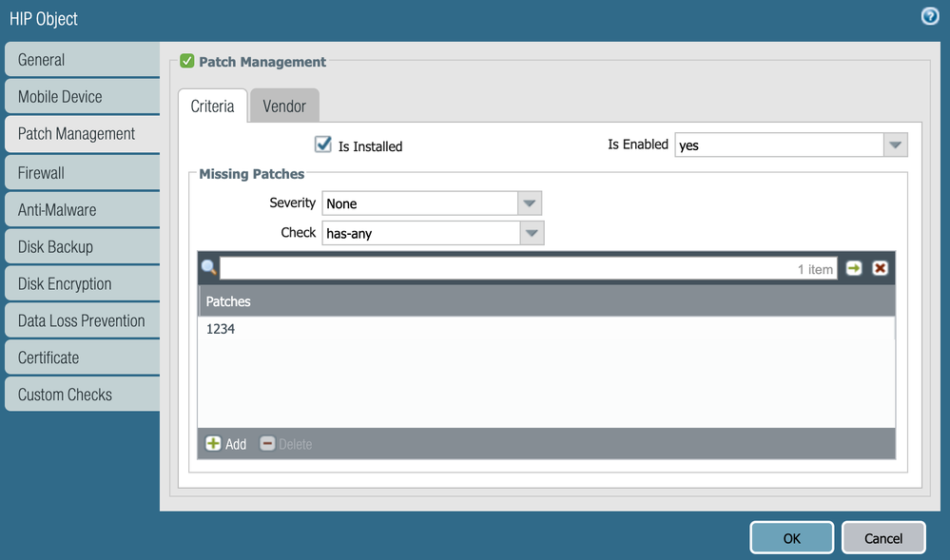Open the General side tab
Screen dimensions: 950x560
click(83, 59)
